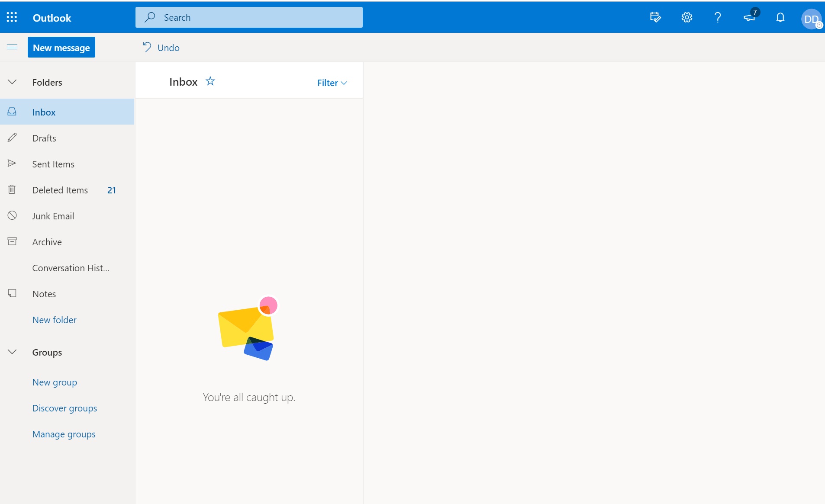The width and height of the screenshot is (825, 504).
Task: Open the Archive folder
Action: 47,242
